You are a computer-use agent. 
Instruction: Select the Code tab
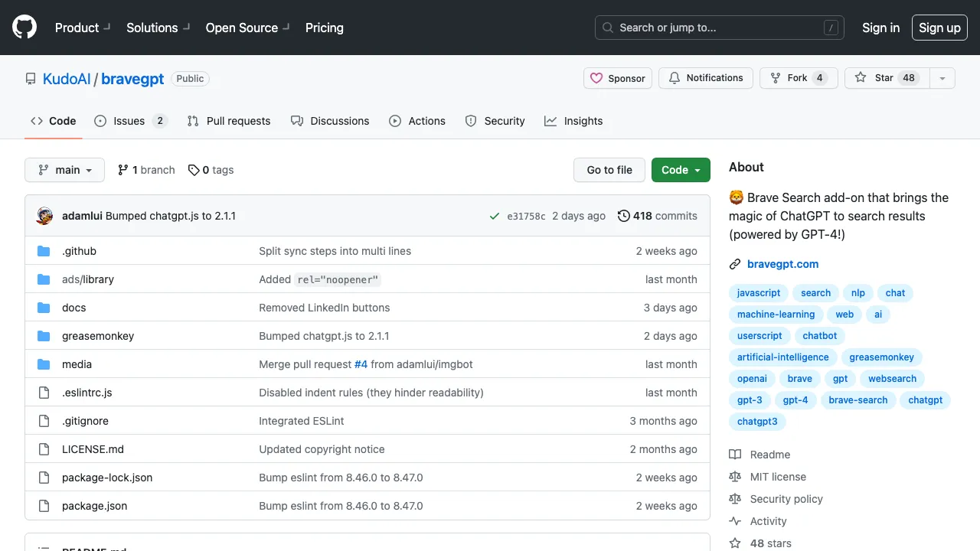click(53, 121)
